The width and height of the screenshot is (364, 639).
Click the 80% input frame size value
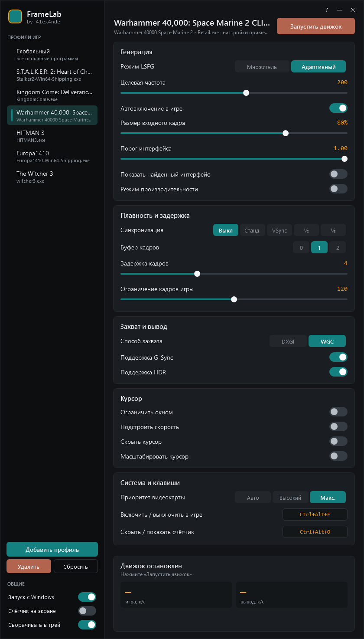342,123
